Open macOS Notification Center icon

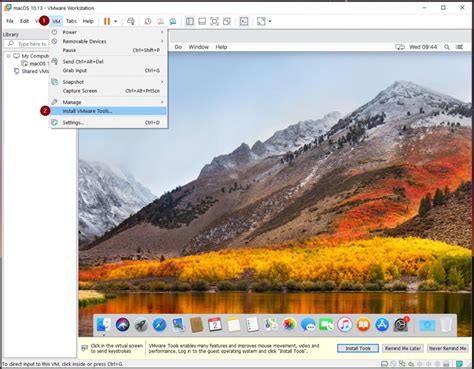coord(459,47)
